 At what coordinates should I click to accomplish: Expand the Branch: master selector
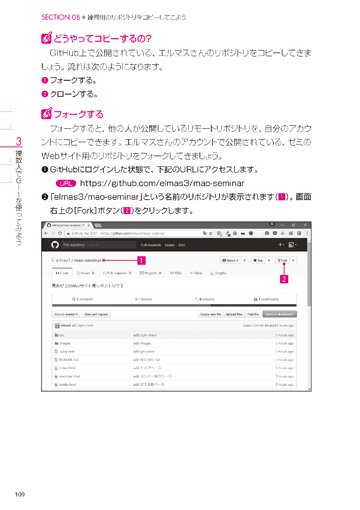point(66,314)
